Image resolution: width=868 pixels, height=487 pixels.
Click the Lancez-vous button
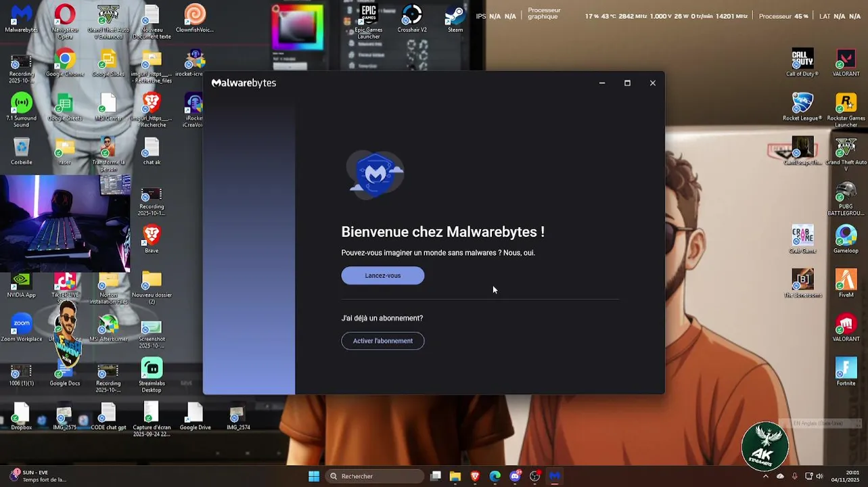coord(383,275)
